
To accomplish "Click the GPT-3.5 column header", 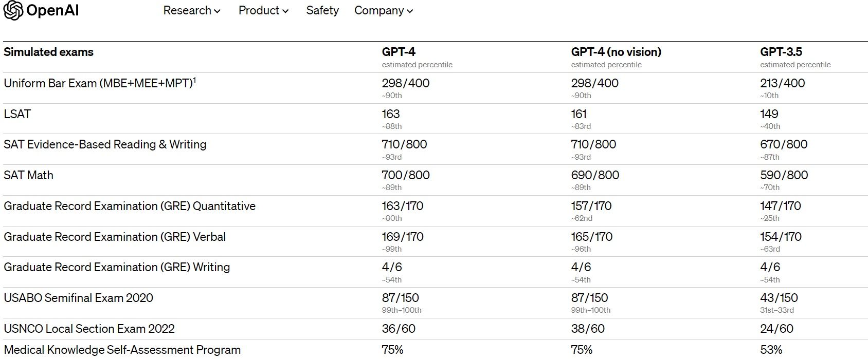I will (781, 52).
